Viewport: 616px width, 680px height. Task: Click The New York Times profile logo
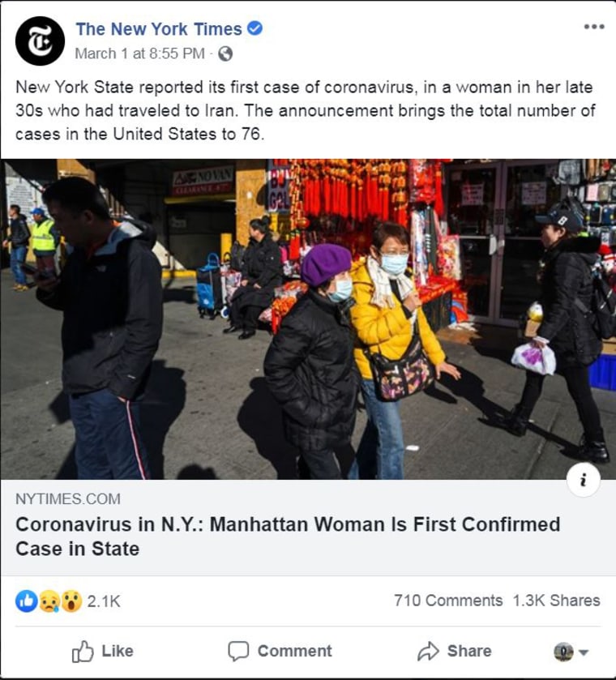point(40,41)
